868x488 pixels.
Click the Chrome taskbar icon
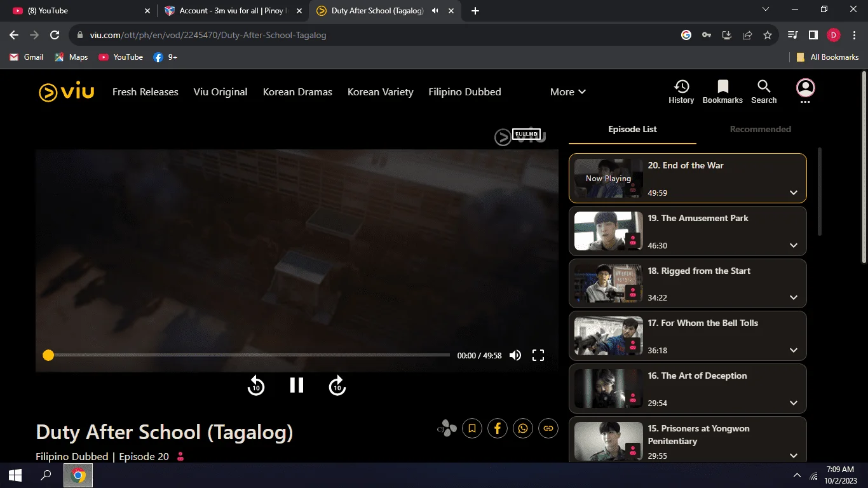point(79,475)
